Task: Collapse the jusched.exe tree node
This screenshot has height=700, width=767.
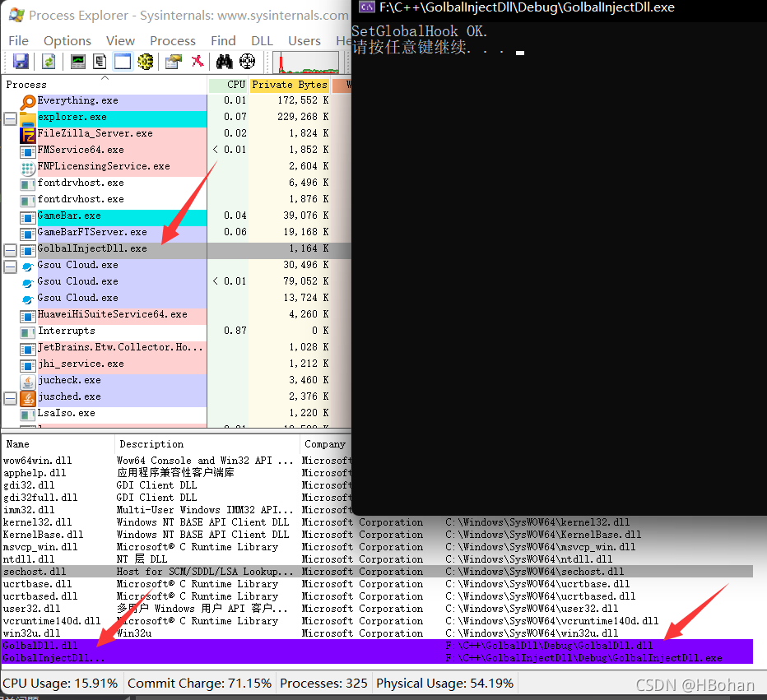Action: [10, 398]
